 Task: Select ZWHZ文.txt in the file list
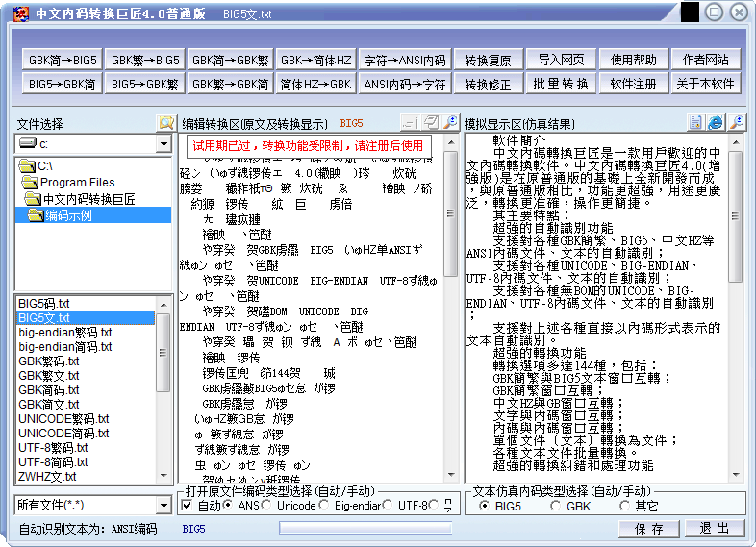coord(87,477)
